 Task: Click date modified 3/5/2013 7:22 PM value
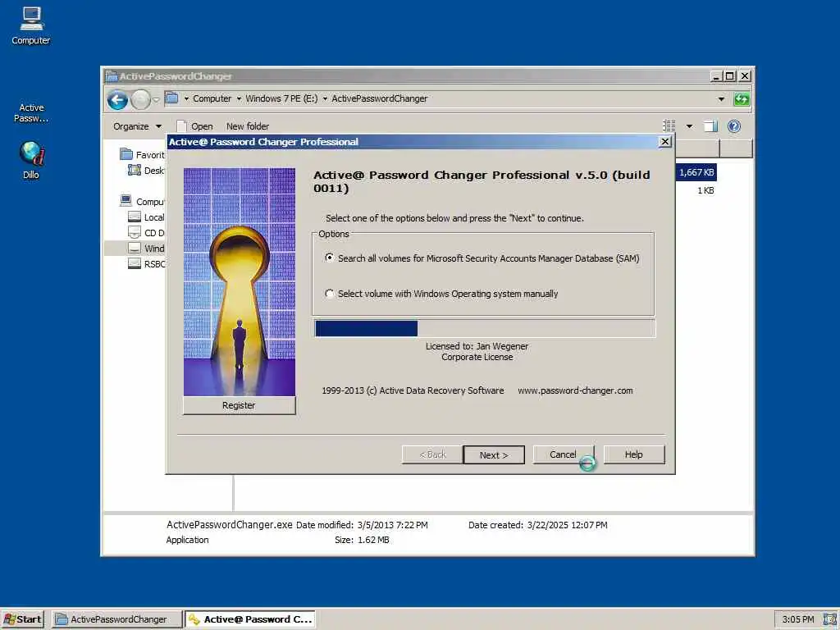pyautogui.click(x=393, y=525)
